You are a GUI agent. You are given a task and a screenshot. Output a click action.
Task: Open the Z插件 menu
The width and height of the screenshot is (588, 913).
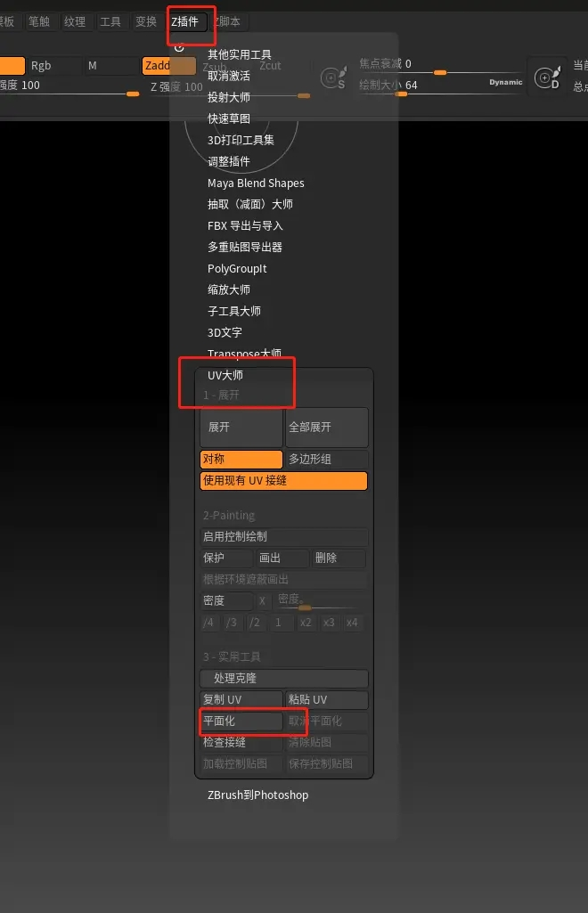coord(185,21)
